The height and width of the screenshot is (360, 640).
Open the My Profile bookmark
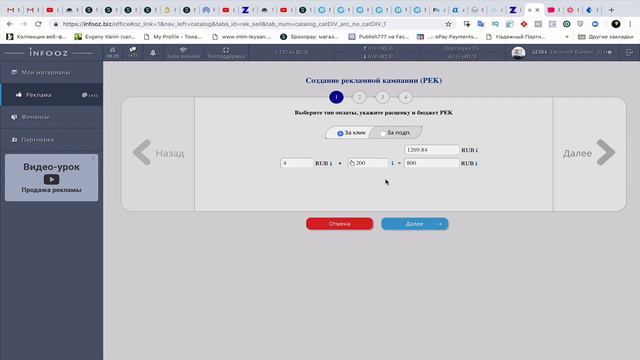pyautogui.click(x=173, y=37)
